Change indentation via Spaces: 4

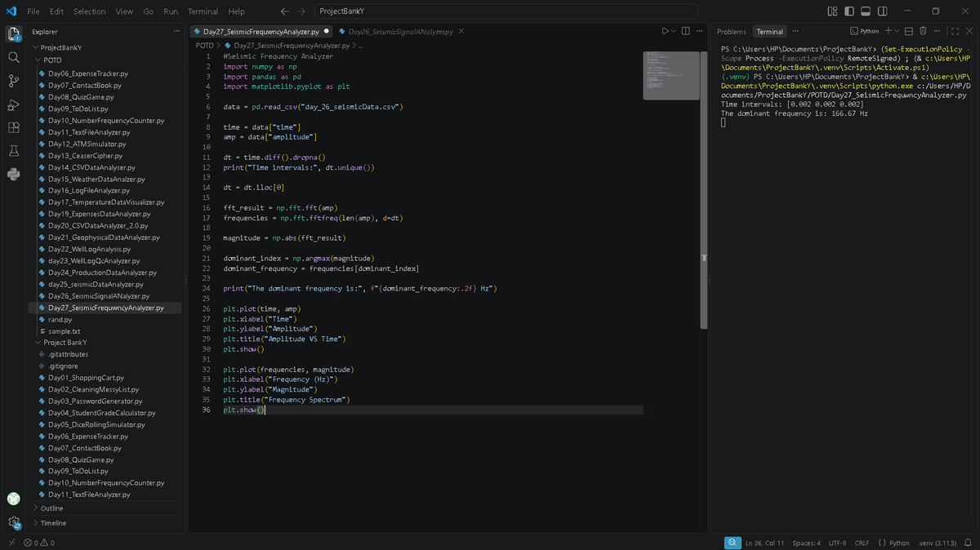tap(806, 543)
